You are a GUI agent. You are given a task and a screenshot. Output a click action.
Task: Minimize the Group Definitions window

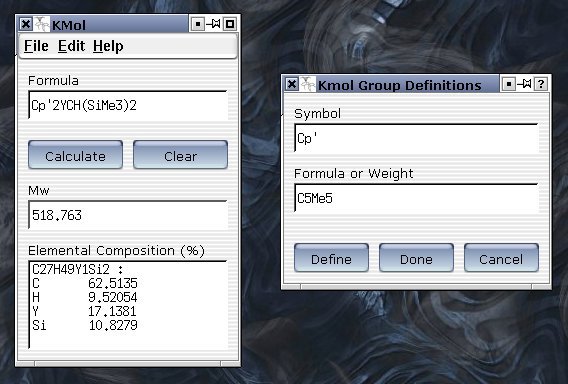click(509, 84)
